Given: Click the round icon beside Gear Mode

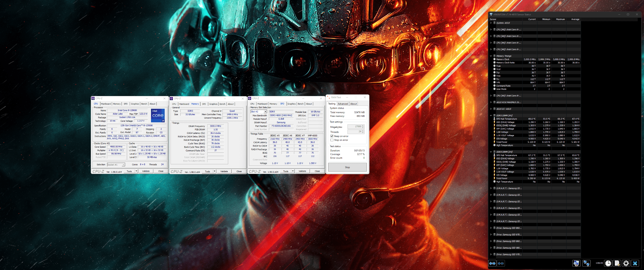Looking at the screenshot, I should pyautogui.click(x=494, y=89).
